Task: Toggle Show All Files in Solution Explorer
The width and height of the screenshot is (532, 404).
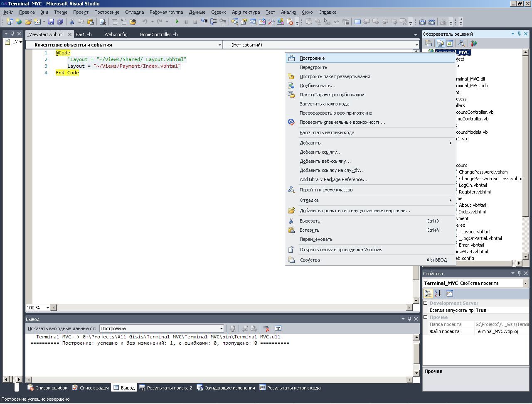Action: (440, 43)
